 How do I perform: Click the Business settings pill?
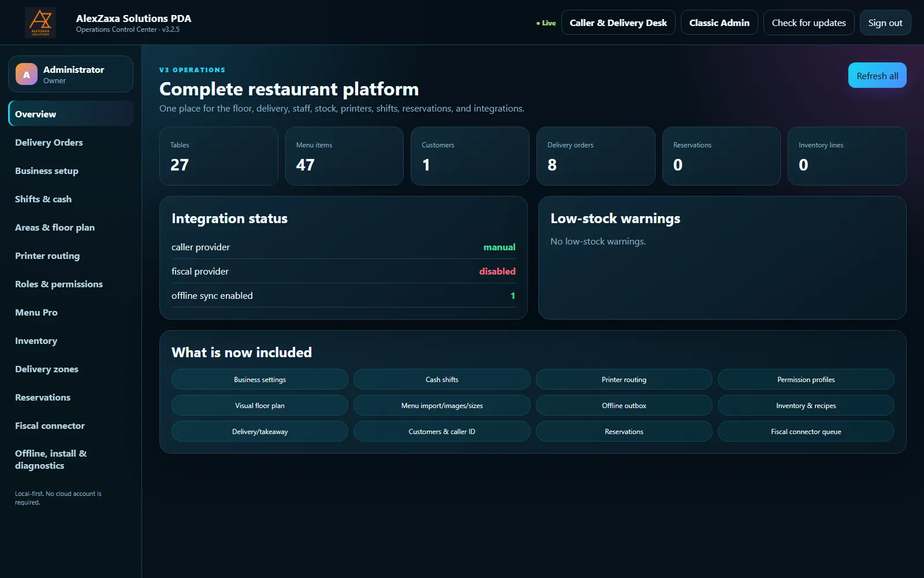260,379
